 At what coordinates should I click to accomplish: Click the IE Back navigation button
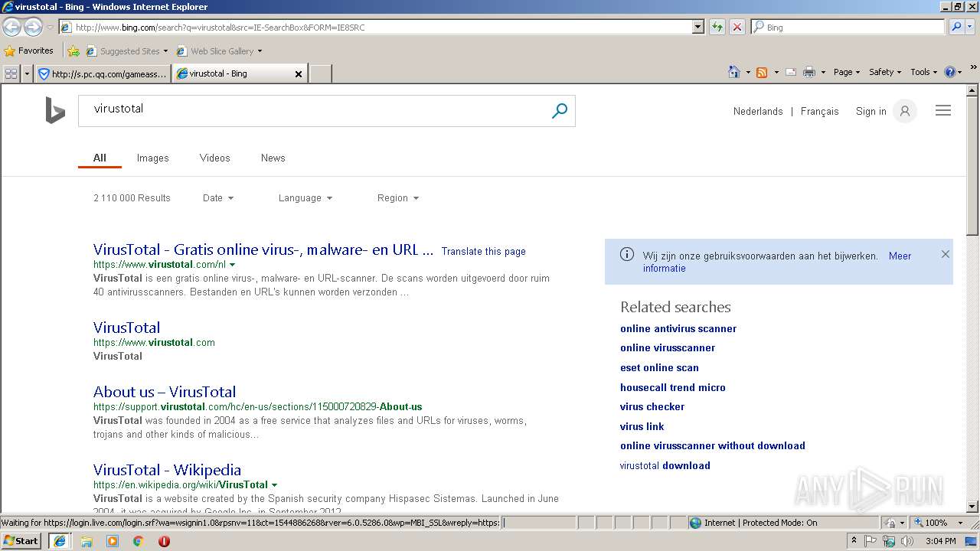11,27
